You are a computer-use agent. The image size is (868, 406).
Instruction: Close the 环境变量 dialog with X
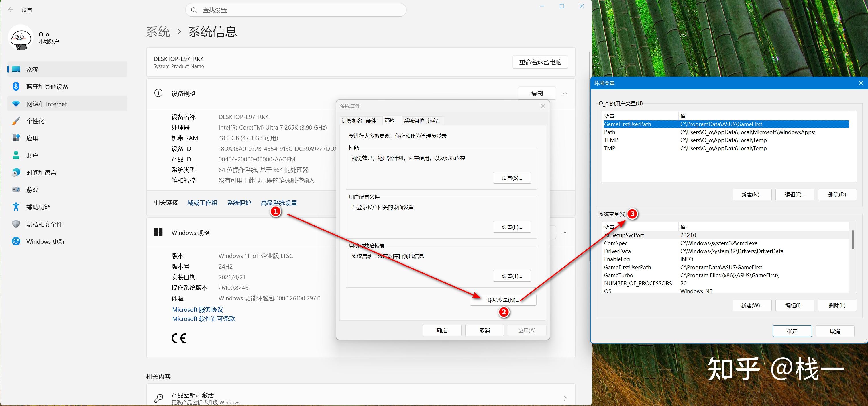point(861,83)
